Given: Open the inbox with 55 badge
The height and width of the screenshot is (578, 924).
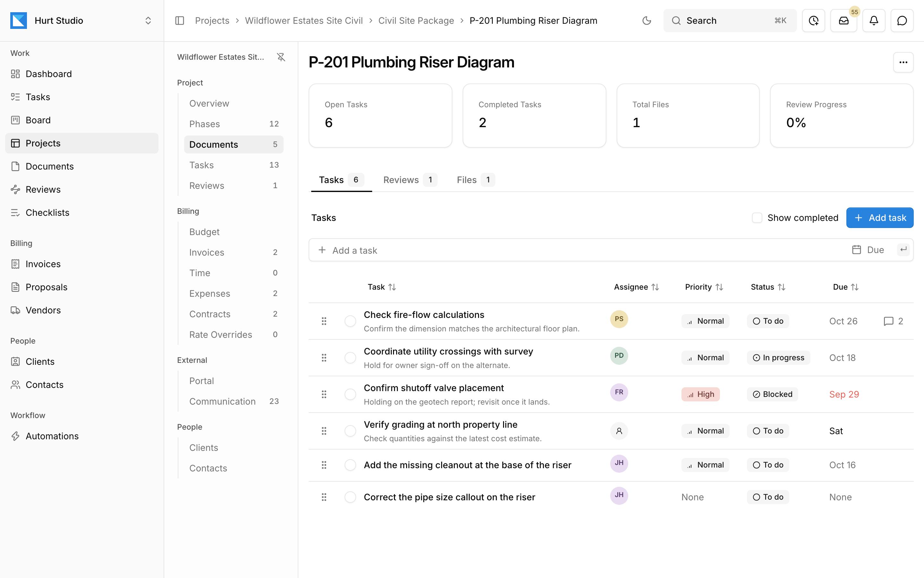Looking at the screenshot, I should point(844,21).
